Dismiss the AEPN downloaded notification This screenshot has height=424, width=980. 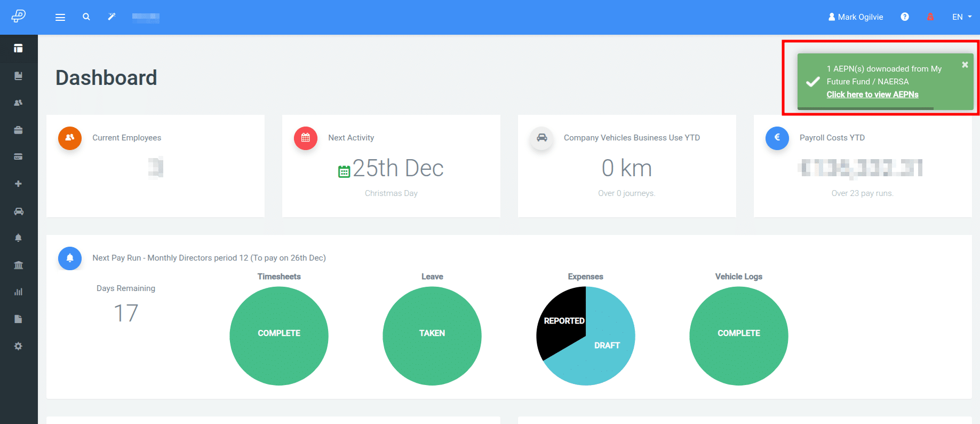tap(965, 65)
